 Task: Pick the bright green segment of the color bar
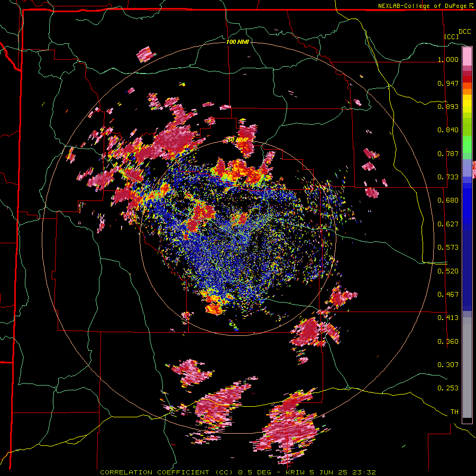point(467,144)
